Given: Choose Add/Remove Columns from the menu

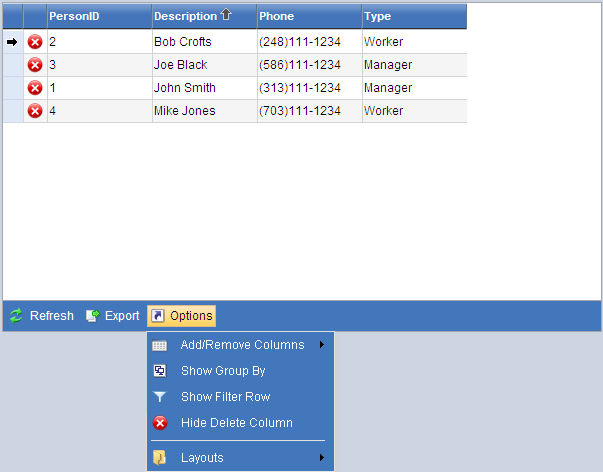Looking at the screenshot, I should pyautogui.click(x=242, y=345).
